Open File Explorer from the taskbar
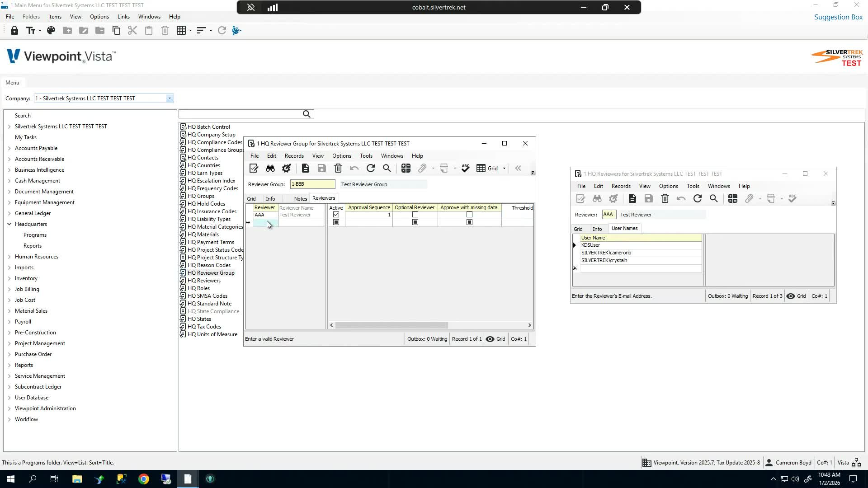The image size is (868, 488). pos(77,479)
